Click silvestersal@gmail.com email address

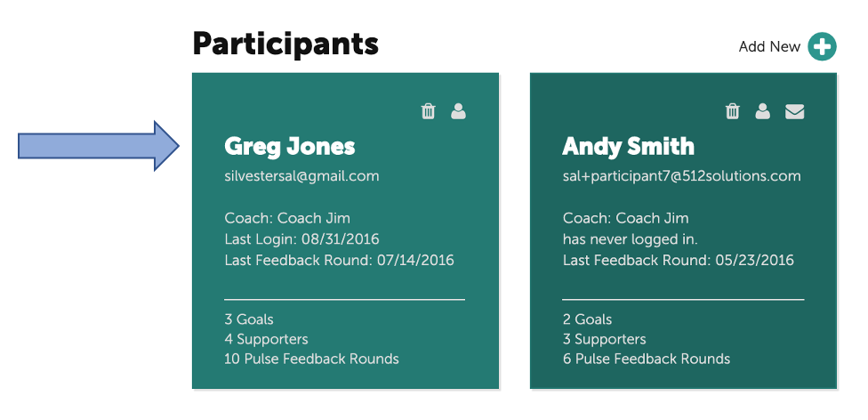tap(301, 176)
